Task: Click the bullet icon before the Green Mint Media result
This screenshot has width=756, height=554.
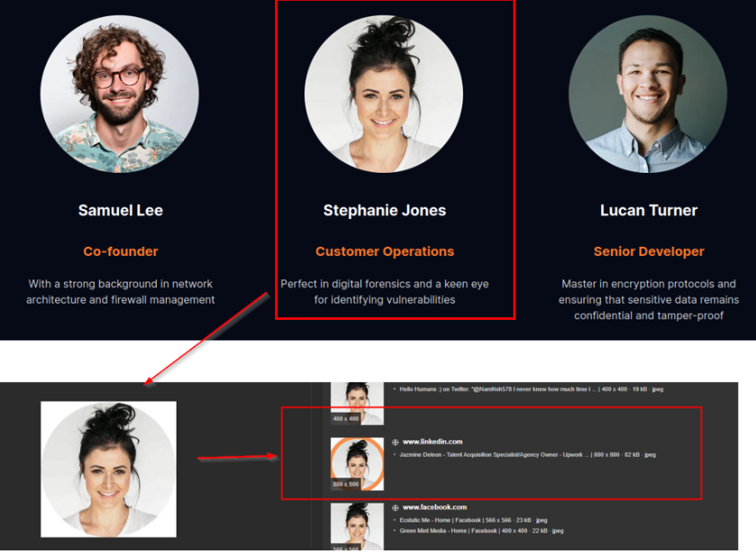Action: pyautogui.click(x=394, y=531)
